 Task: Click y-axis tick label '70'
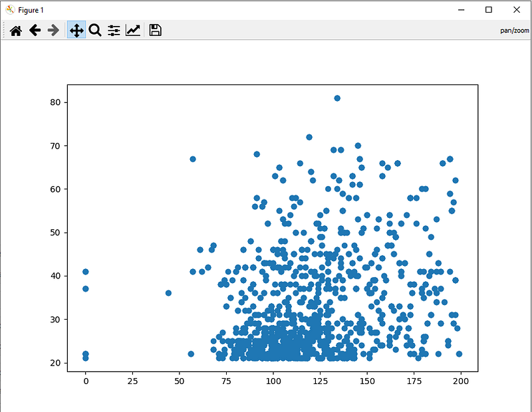[55, 146]
